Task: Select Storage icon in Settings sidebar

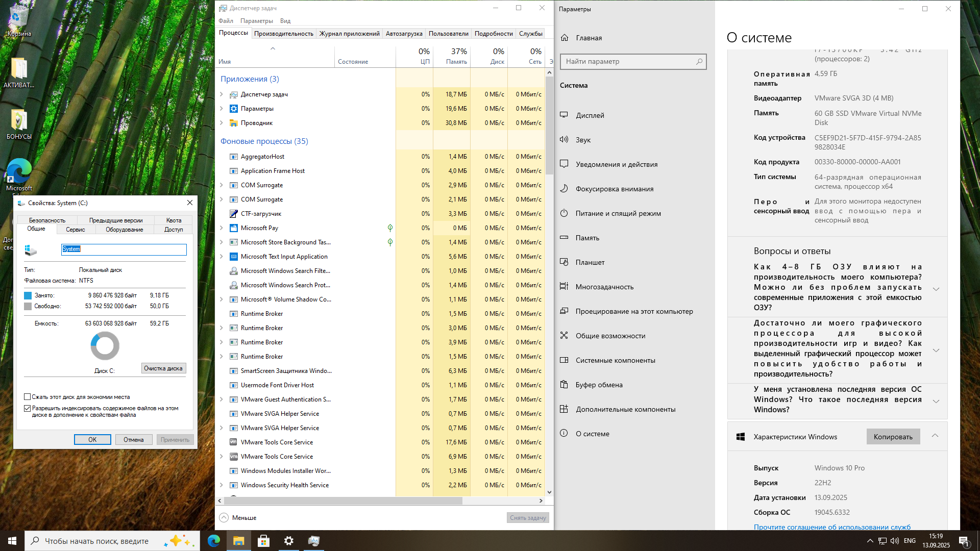Action: point(564,237)
